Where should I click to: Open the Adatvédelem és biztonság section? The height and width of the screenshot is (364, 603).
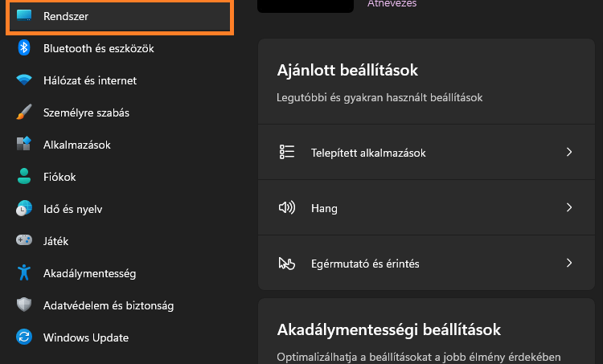coord(108,305)
